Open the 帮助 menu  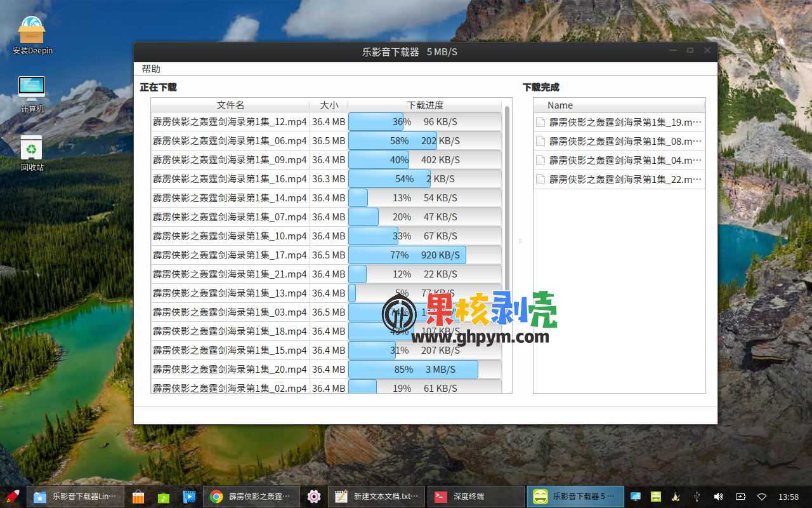click(x=151, y=69)
